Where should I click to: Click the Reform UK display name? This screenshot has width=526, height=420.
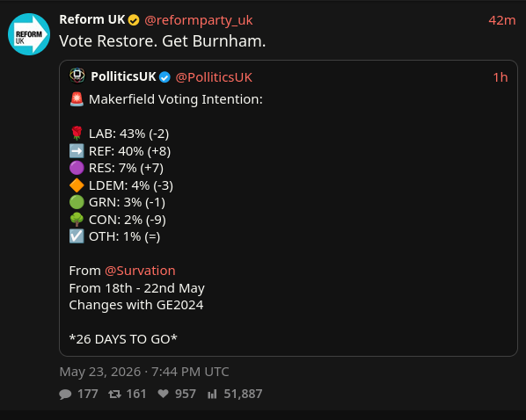[x=92, y=20]
